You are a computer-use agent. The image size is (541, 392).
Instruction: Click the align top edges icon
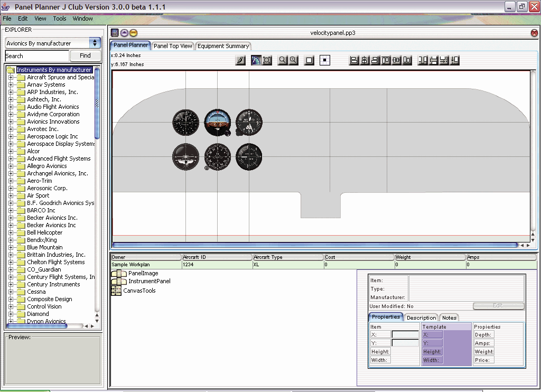tap(386, 60)
